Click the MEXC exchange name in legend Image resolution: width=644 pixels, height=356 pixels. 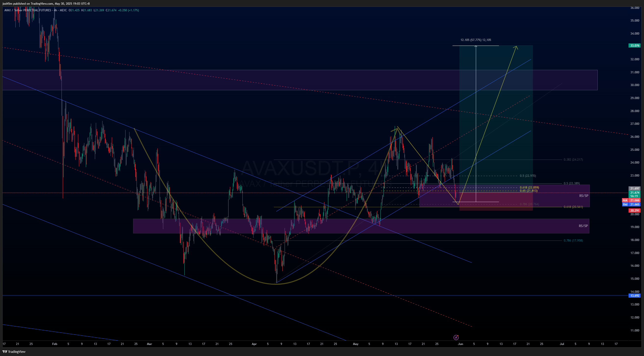coord(63,10)
